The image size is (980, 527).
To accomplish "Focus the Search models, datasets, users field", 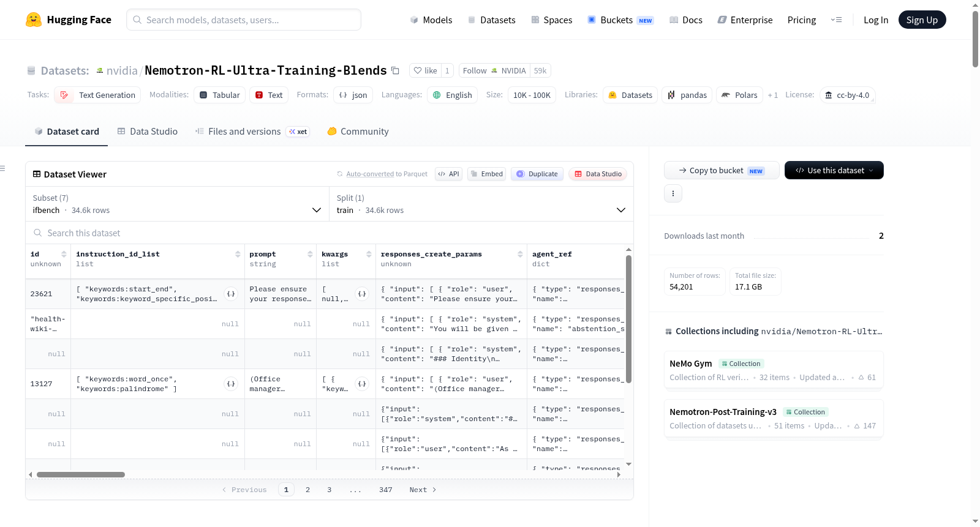I will (x=244, y=20).
